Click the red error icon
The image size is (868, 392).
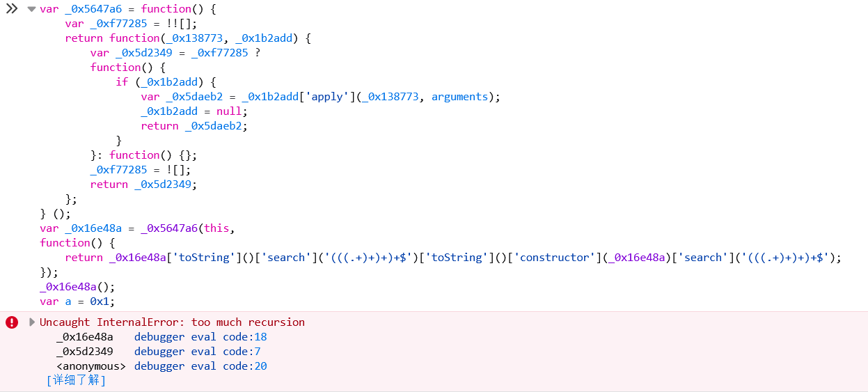[12, 322]
